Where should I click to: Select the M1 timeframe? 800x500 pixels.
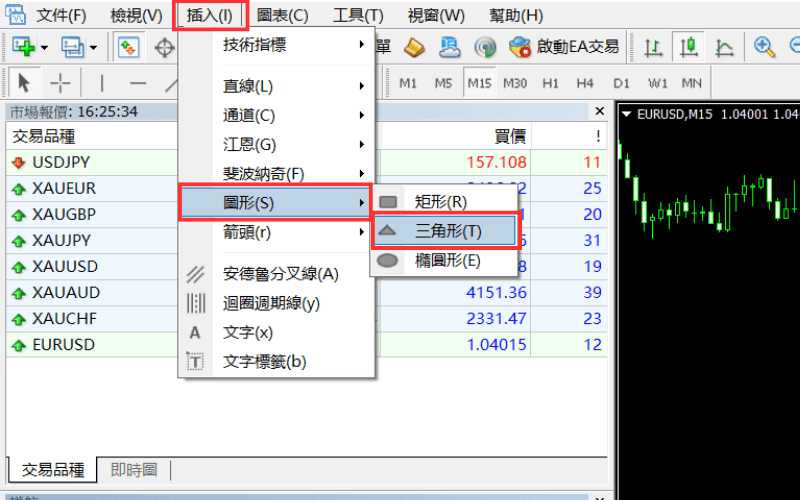coord(408,83)
